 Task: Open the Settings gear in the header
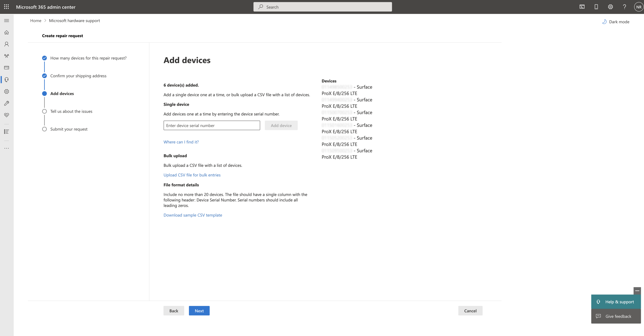(x=610, y=7)
